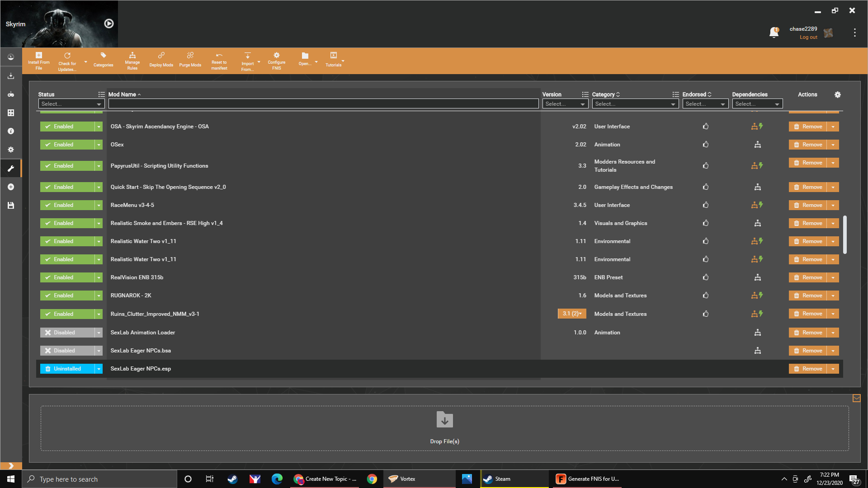Click Windows taskbar search box
868x488 pixels.
pyautogui.click(x=99, y=479)
